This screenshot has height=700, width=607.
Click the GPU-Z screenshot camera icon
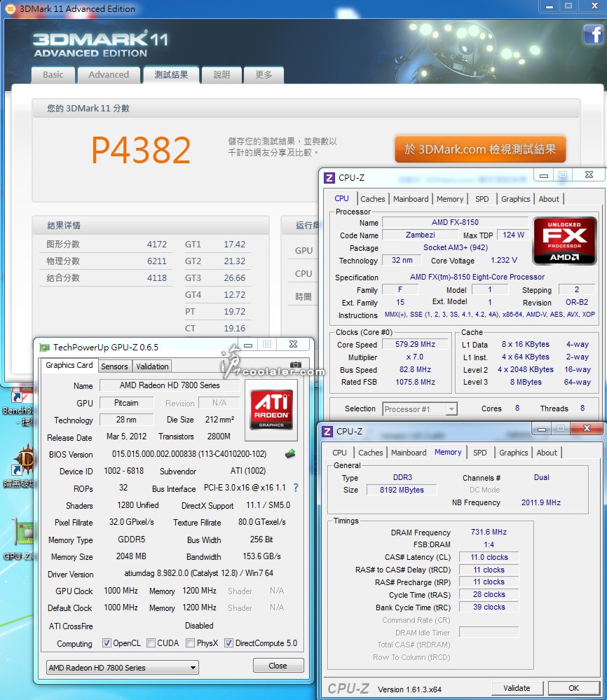coord(295,365)
